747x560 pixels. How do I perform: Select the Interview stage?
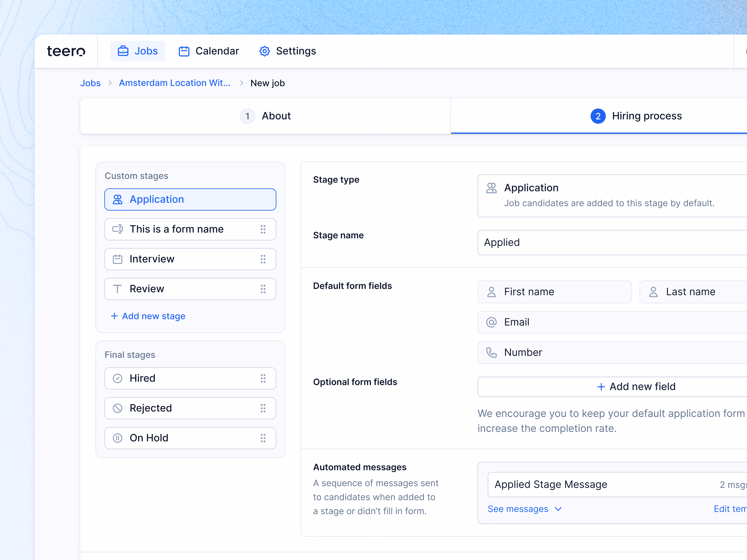(190, 259)
